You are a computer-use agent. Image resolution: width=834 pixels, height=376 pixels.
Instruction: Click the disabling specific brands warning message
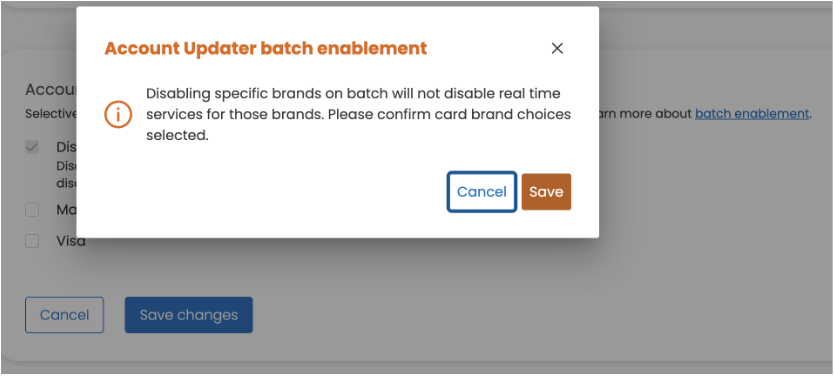(x=358, y=114)
